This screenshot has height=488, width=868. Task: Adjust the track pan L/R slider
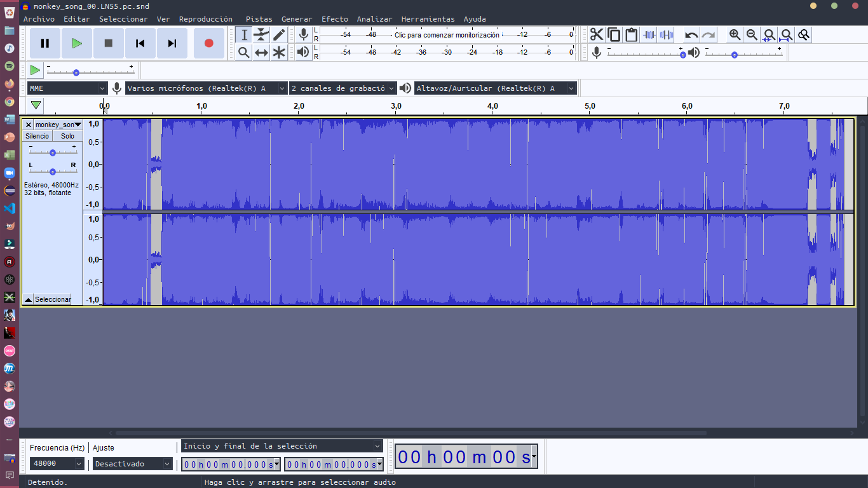point(53,172)
